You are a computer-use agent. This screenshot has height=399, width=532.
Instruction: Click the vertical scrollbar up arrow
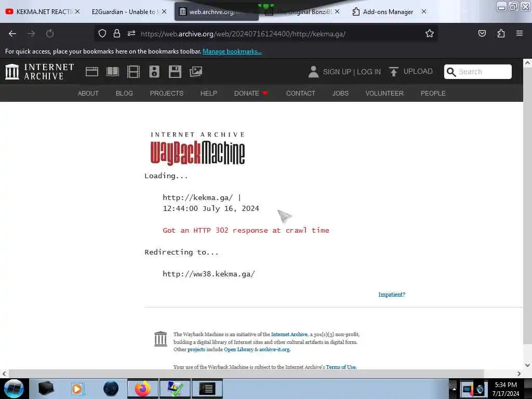coord(527,63)
